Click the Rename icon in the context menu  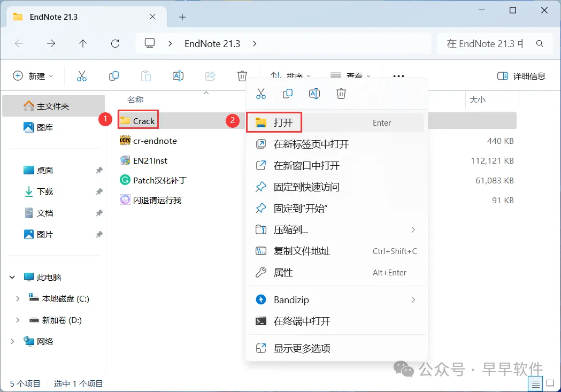tap(314, 94)
